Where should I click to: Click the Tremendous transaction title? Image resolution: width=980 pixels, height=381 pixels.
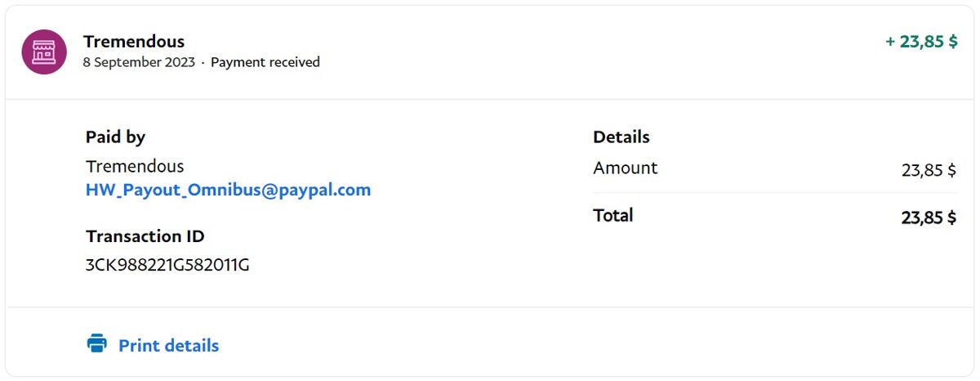[134, 41]
